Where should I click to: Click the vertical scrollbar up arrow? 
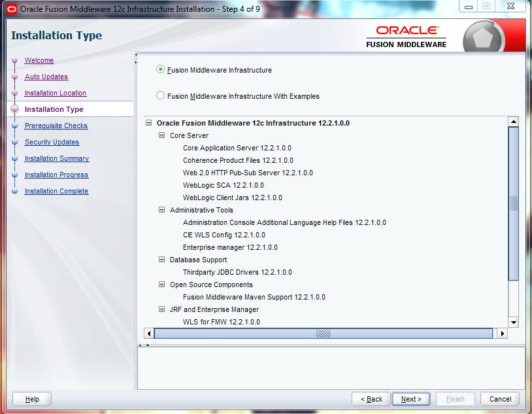pos(513,121)
